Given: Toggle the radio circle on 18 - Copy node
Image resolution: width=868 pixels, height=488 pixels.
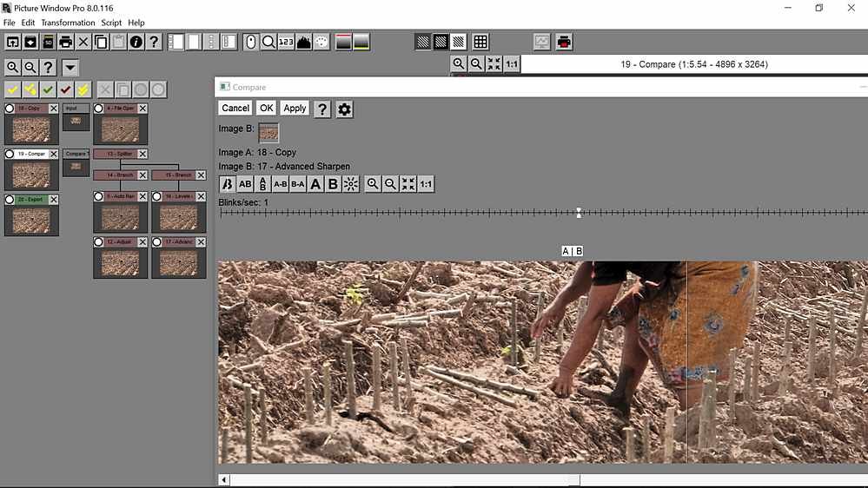Looking at the screenshot, I should pyautogui.click(x=10, y=109).
